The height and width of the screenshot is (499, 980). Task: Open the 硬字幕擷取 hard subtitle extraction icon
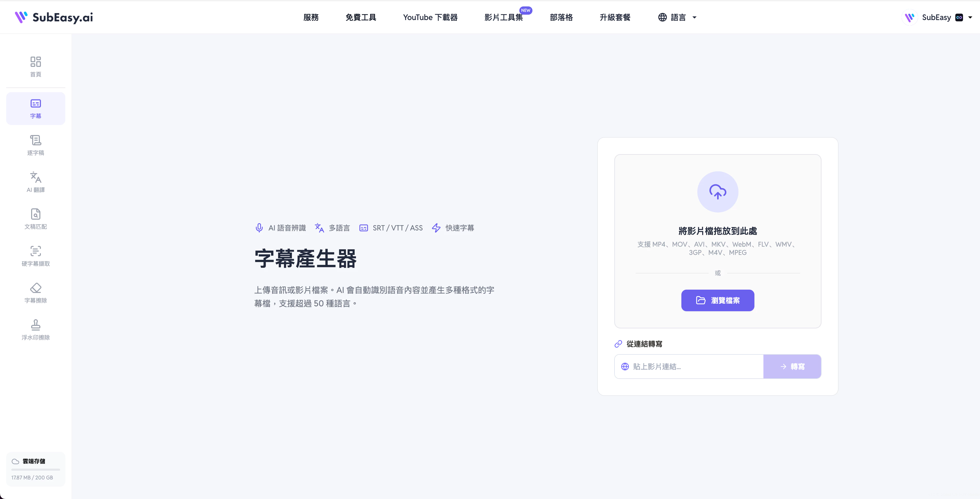[x=36, y=251]
